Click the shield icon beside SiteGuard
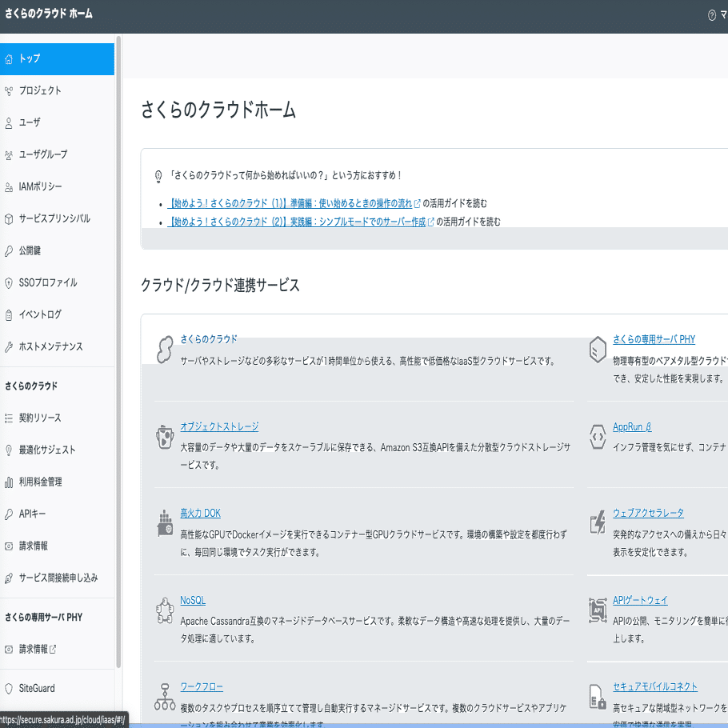 (x=8, y=689)
